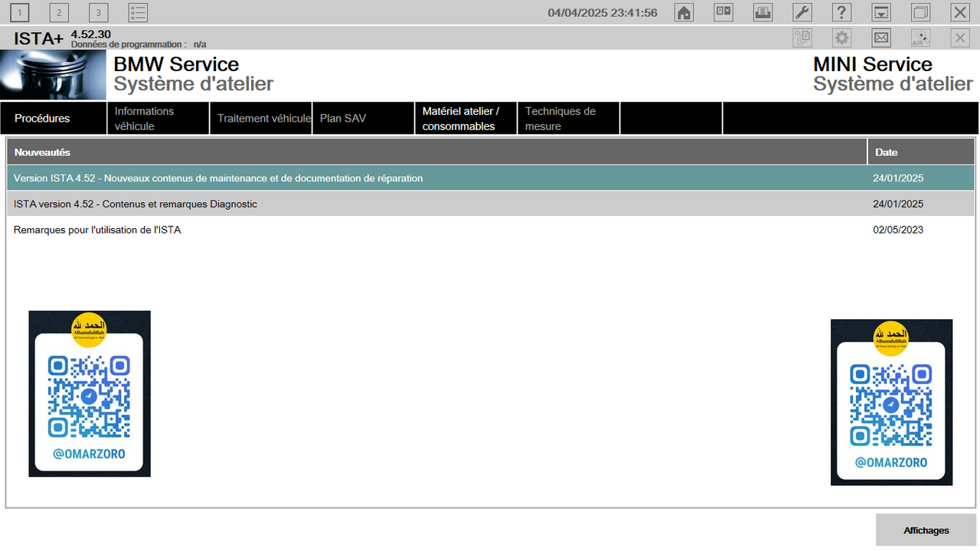
Task: Go to the home start screen
Action: (684, 12)
